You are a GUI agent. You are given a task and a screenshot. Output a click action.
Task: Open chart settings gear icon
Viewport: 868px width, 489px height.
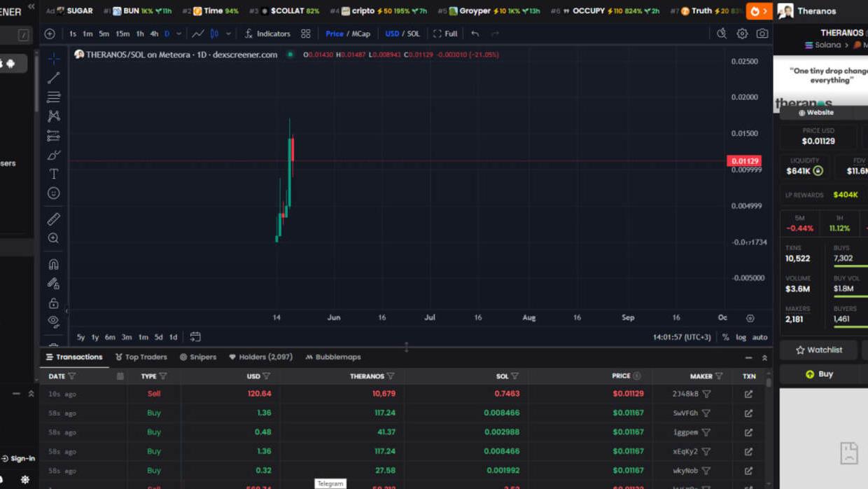[742, 34]
